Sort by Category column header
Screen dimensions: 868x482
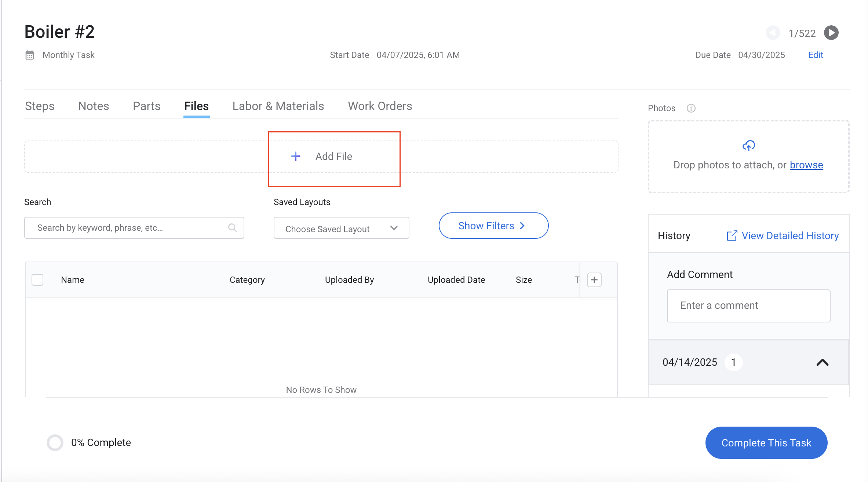click(247, 280)
